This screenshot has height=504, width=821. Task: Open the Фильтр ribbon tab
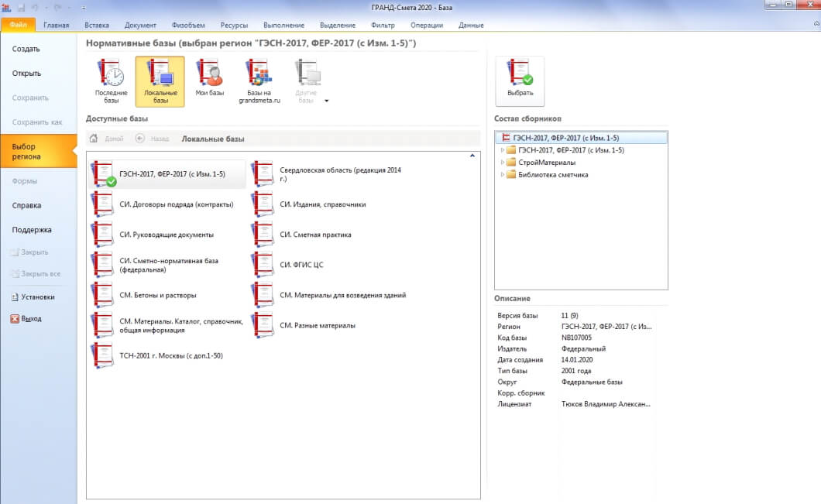(x=383, y=25)
